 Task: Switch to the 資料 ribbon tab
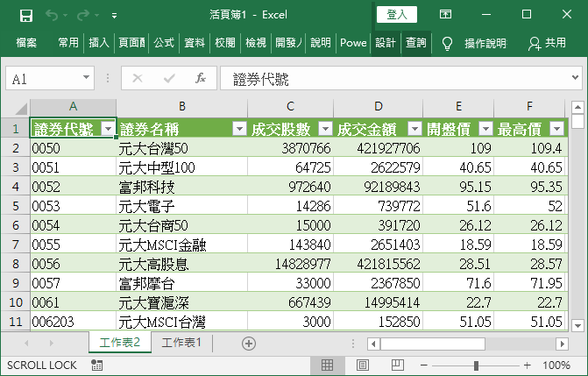pos(195,42)
